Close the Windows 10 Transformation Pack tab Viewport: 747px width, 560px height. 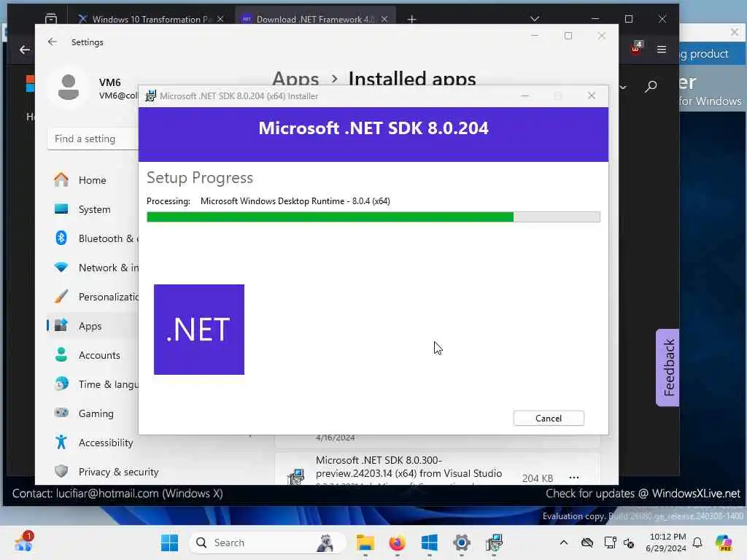click(x=220, y=19)
